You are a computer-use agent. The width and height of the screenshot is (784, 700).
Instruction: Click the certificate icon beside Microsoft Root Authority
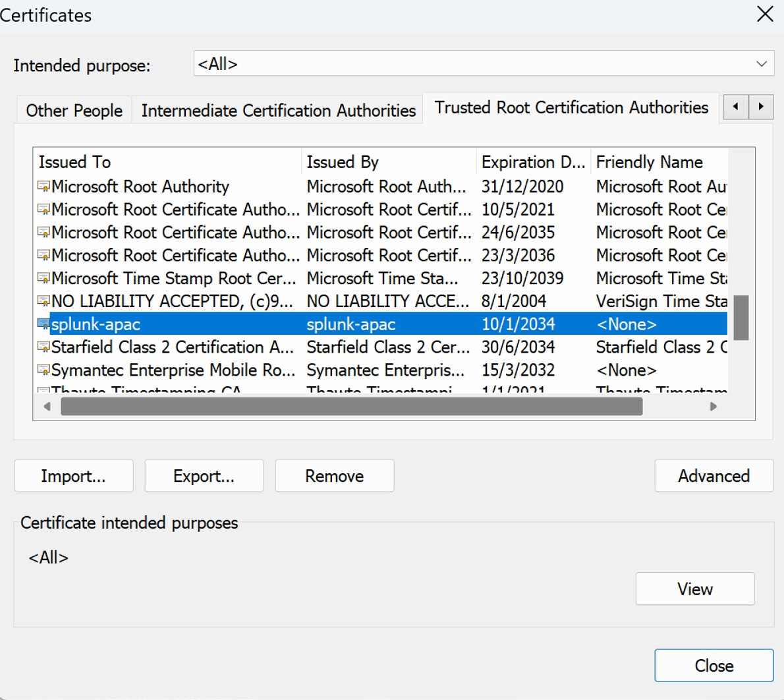pyautogui.click(x=43, y=187)
